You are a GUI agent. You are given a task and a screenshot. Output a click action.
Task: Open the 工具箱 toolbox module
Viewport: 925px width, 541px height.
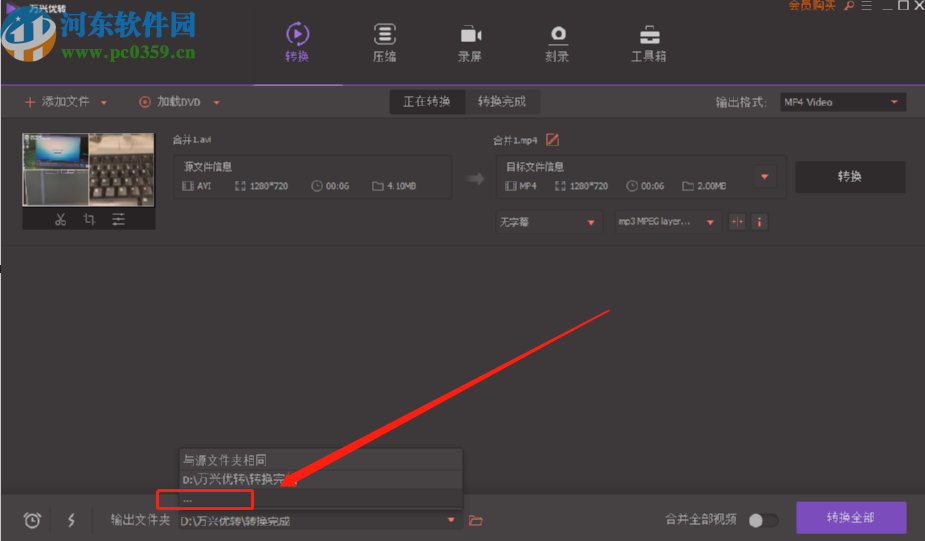tap(649, 42)
